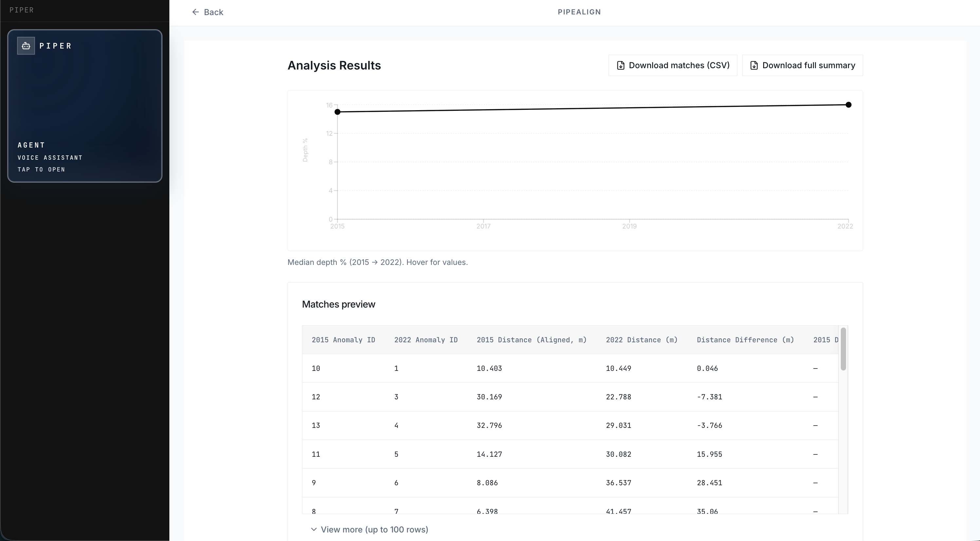Click 2015 Distance (Aligned, m) column header

click(532, 340)
